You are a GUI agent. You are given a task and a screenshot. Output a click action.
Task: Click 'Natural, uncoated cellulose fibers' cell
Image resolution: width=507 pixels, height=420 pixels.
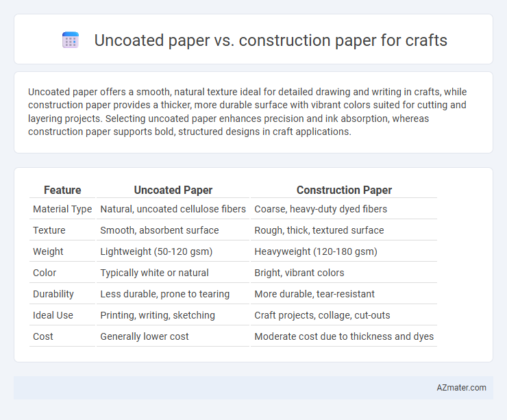(173, 209)
